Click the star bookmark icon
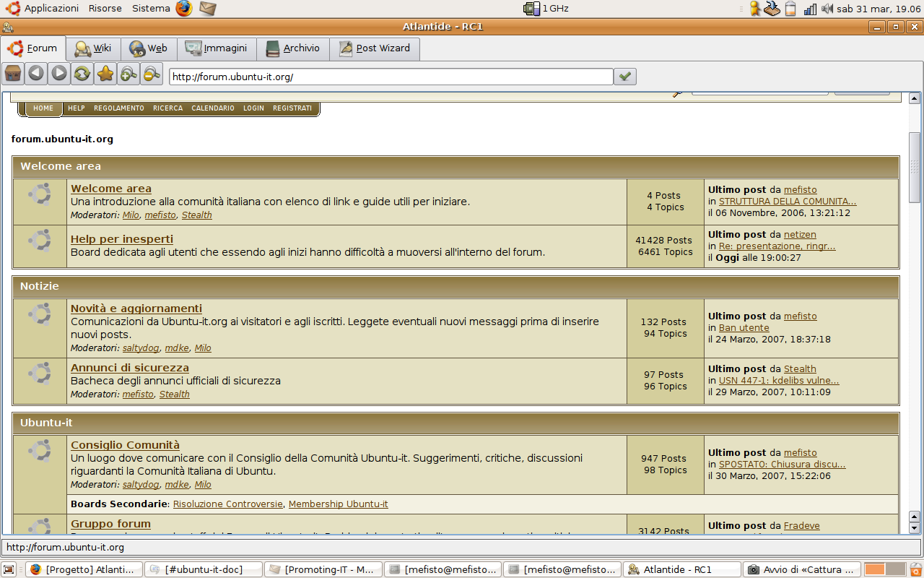924x578 pixels. [105, 73]
